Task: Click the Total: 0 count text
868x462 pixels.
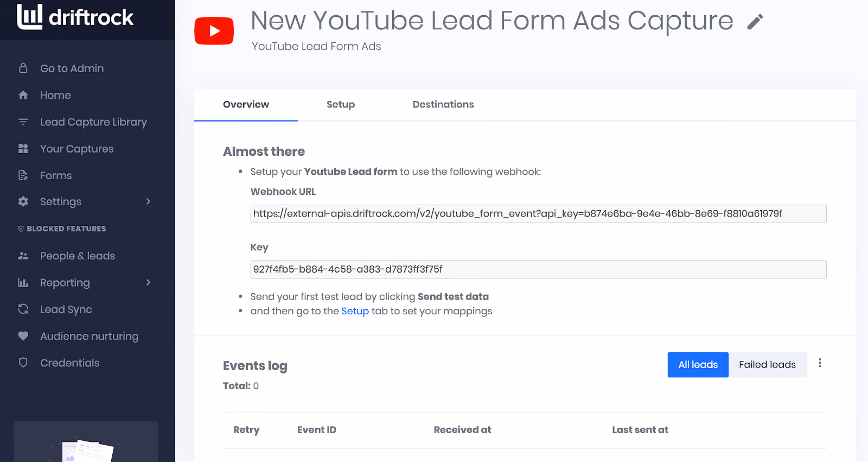Action: [241, 386]
